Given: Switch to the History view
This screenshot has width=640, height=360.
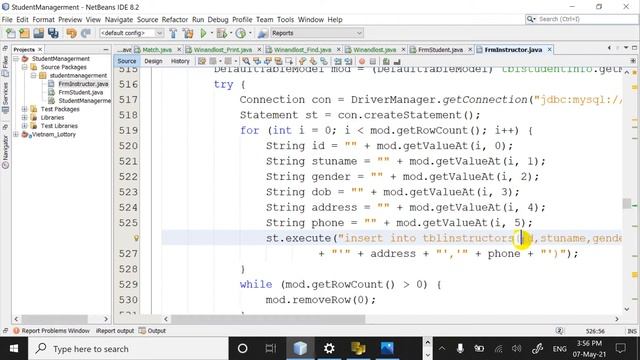Looking at the screenshot, I should click(180, 61).
